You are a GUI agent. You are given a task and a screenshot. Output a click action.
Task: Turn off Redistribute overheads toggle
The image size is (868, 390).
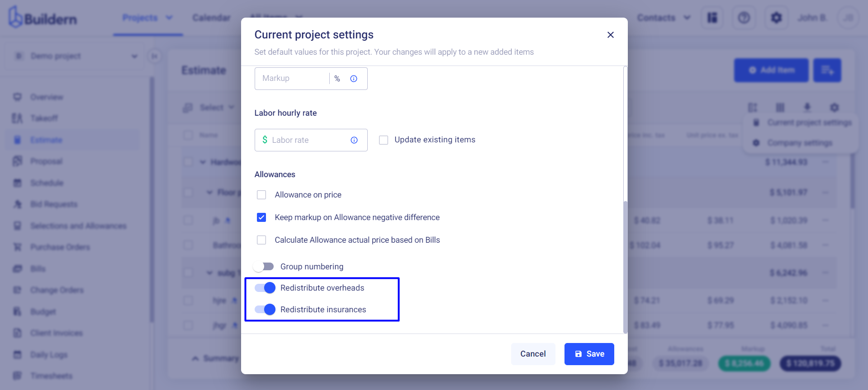265,288
